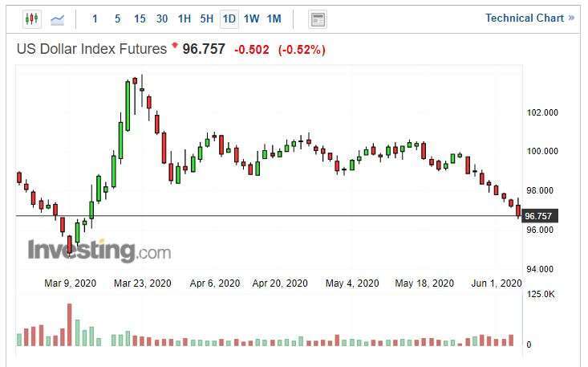Select the 5 minute interval

click(117, 18)
